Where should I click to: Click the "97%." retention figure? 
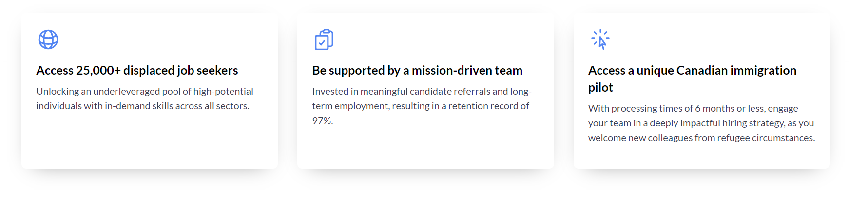click(x=323, y=121)
